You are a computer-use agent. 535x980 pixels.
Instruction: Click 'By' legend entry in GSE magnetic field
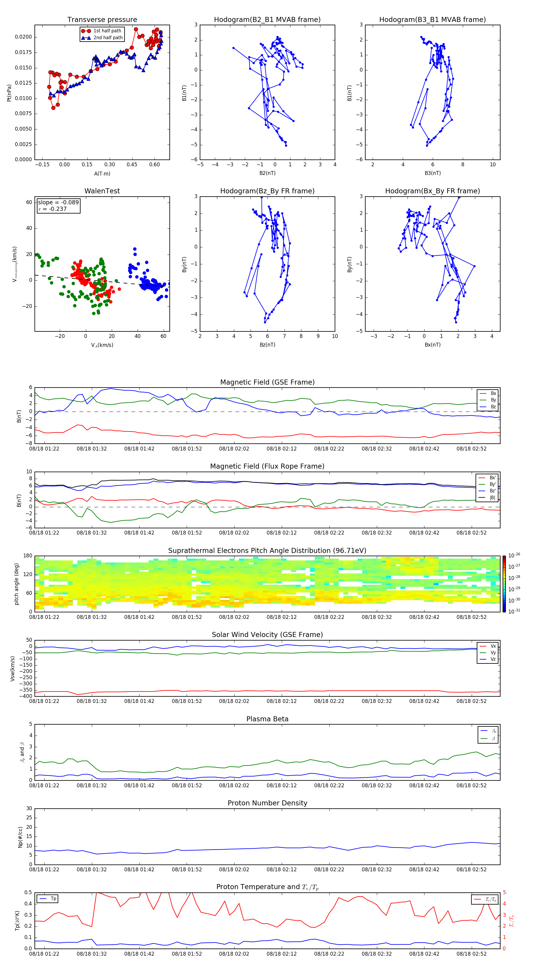[488, 400]
